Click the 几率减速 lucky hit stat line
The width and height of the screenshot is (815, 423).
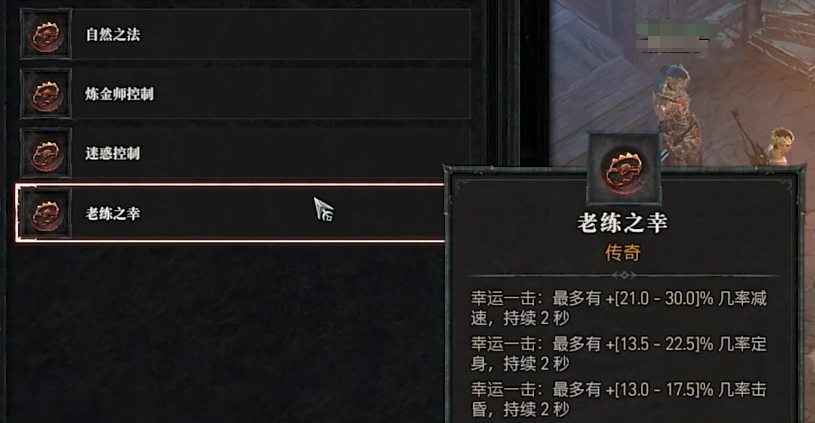619,308
